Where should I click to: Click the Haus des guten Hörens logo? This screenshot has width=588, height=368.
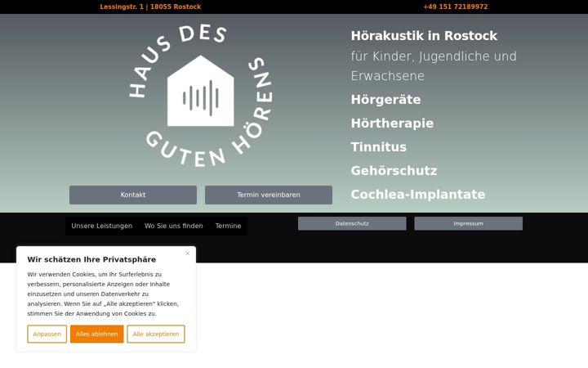click(201, 96)
